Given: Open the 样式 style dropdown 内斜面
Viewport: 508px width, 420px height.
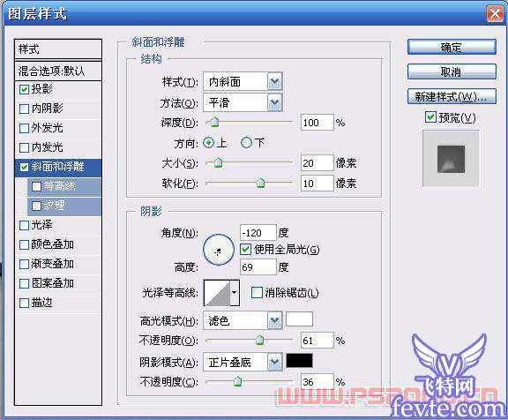Looking at the screenshot, I should pyautogui.click(x=243, y=82).
